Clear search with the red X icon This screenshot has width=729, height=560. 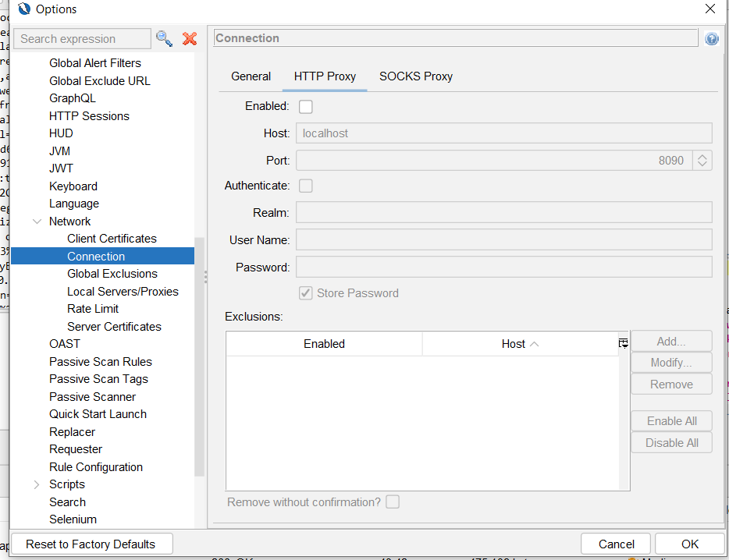[190, 38]
